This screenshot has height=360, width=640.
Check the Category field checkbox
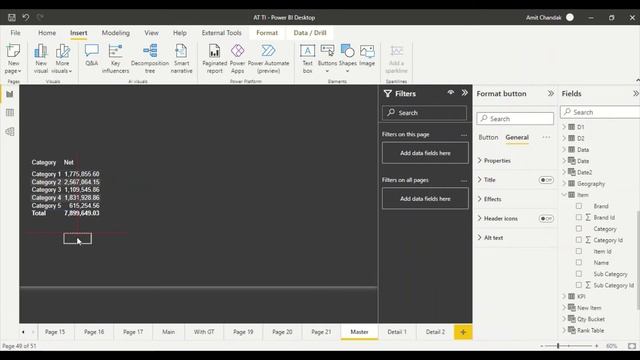coord(579,229)
